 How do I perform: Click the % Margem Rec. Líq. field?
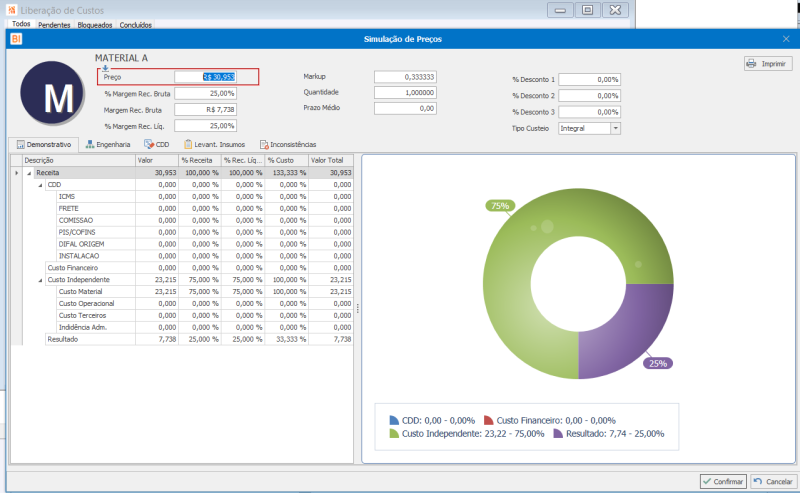205,126
